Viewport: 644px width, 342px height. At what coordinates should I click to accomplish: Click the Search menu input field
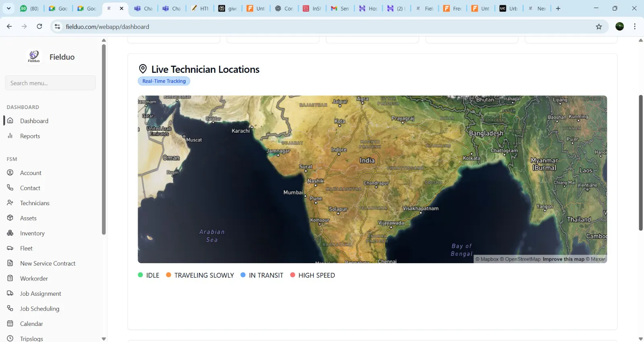(50, 83)
